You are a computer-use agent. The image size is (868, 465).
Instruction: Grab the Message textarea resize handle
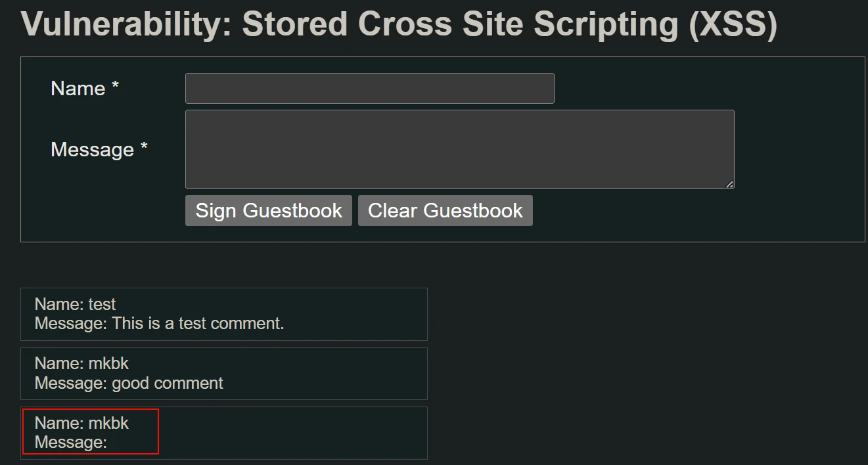point(729,185)
